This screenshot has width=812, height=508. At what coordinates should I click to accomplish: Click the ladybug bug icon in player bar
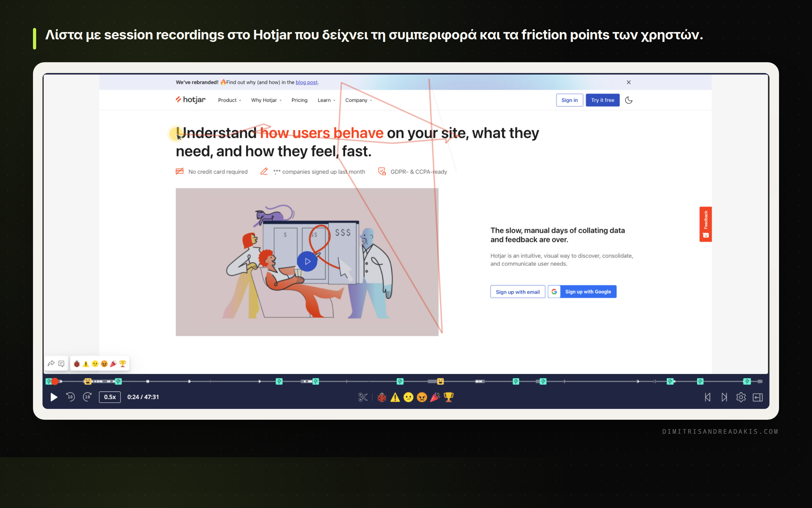tap(382, 398)
